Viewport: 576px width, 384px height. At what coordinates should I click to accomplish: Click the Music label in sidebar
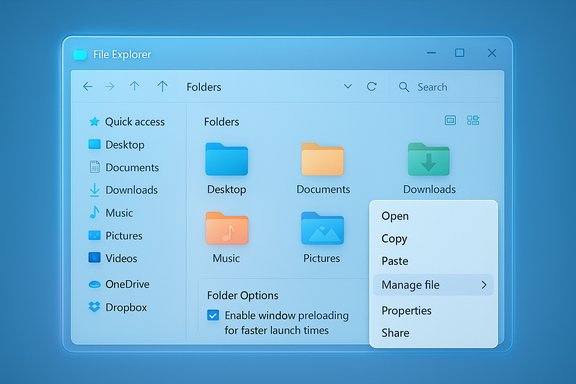point(119,213)
